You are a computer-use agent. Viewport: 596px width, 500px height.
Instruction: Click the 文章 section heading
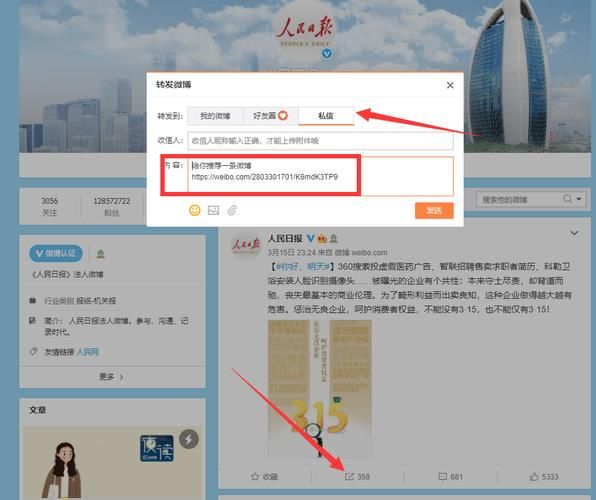[x=37, y=410]
